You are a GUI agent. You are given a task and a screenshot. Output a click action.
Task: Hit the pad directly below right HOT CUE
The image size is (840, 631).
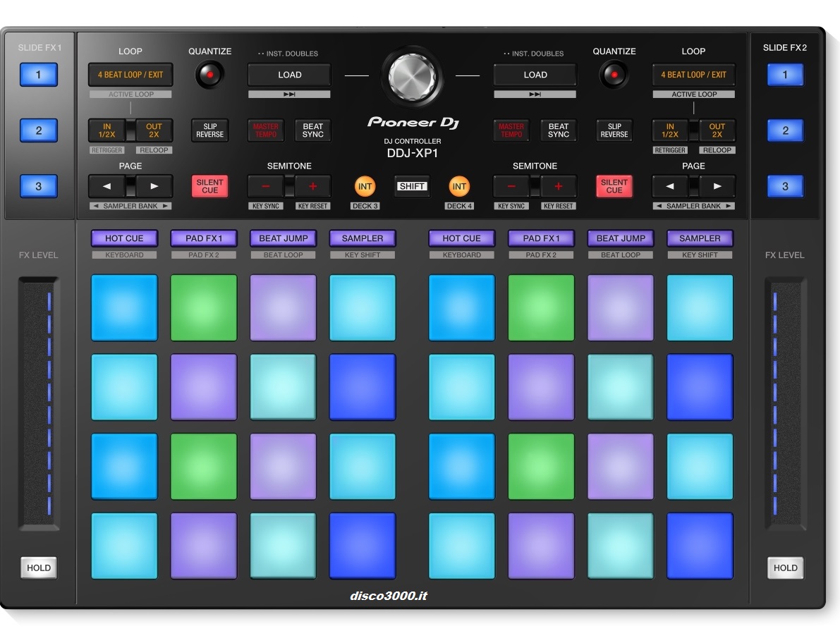[x=462, y=307]
